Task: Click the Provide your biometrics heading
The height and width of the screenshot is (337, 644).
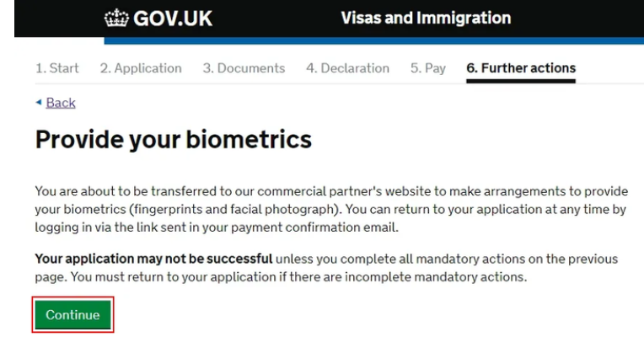Action: [x=174, y=139]
